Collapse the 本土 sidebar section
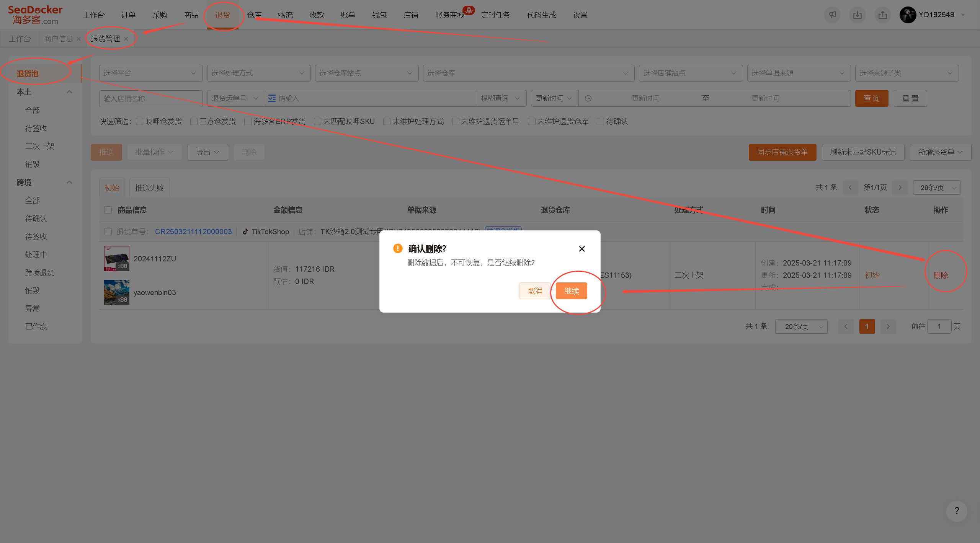This screenshot has width=980, height=543. pyautogui.click(x=69, y=92)
